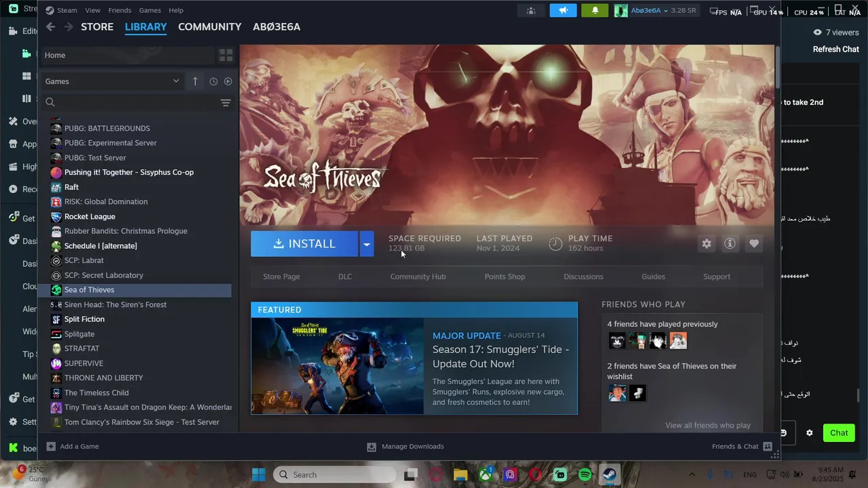Open collections grid view next to Home
This screenshot has height=488, width=868.
click(226, 55)
